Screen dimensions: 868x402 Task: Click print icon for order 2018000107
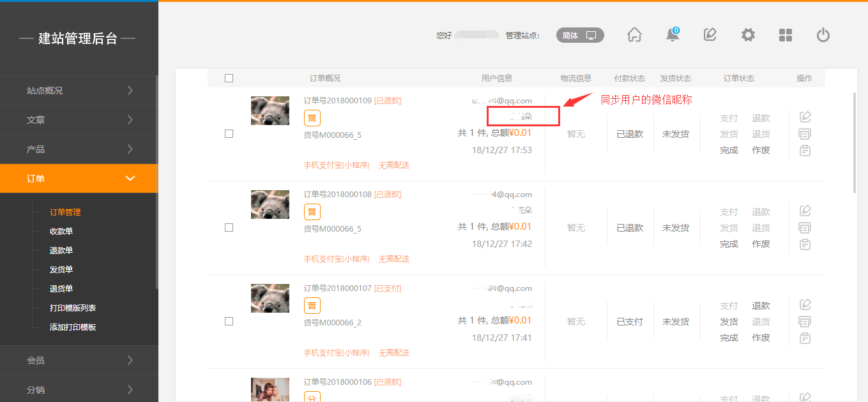805,322
